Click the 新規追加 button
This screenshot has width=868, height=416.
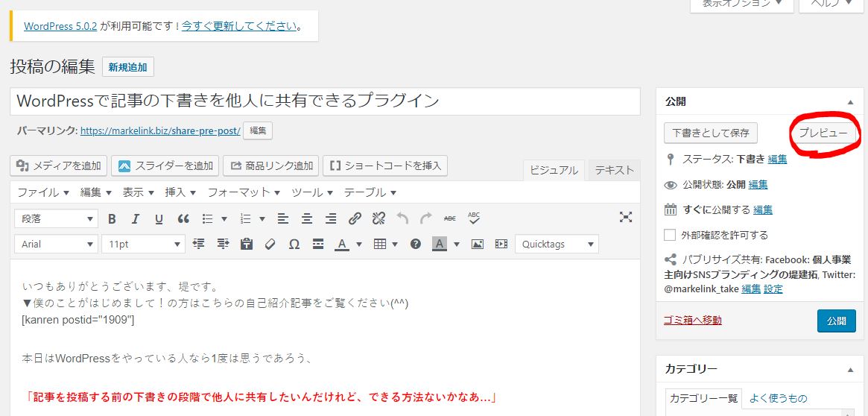point(128,67)
